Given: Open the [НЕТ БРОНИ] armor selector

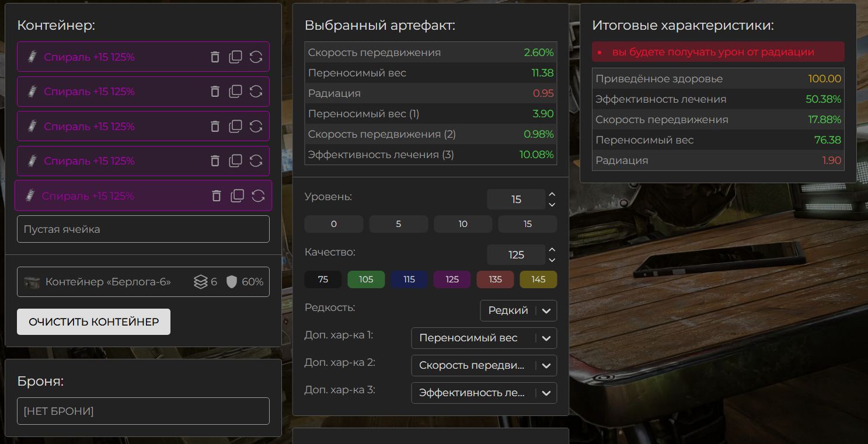Looking at the screenshot, I should click(x=143, y=411).
